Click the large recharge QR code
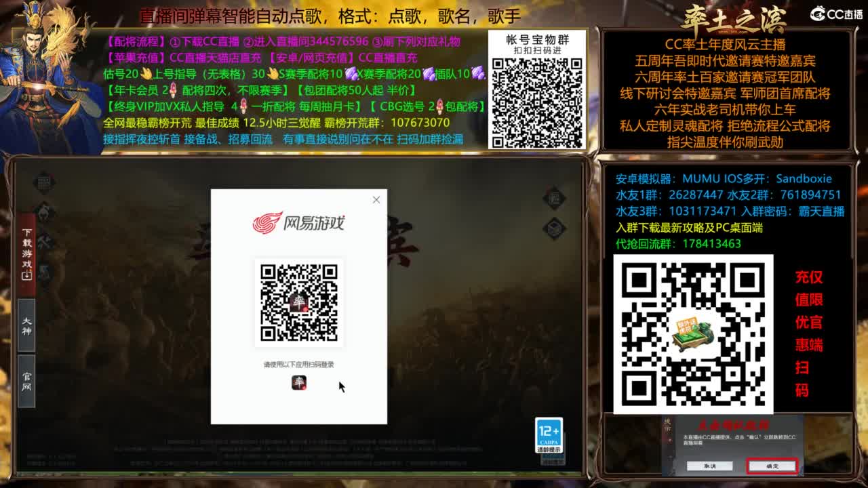Screen dimensions: 868x488 693,334
